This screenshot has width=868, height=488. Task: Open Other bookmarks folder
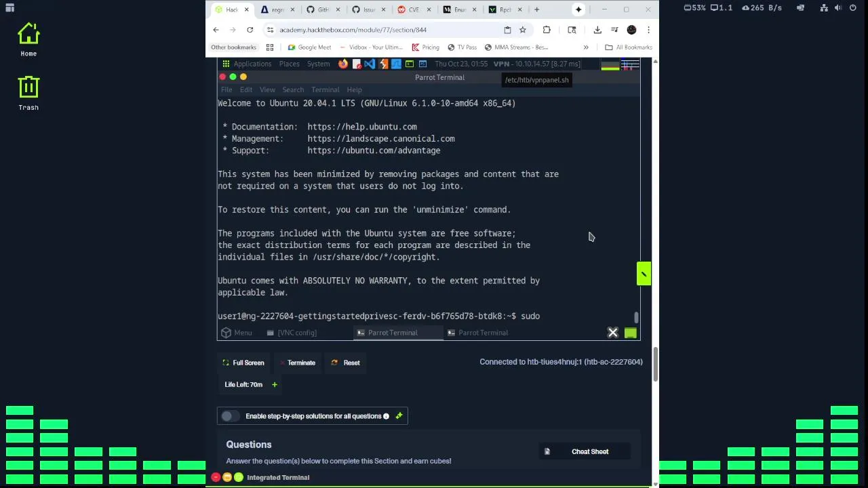233,47
